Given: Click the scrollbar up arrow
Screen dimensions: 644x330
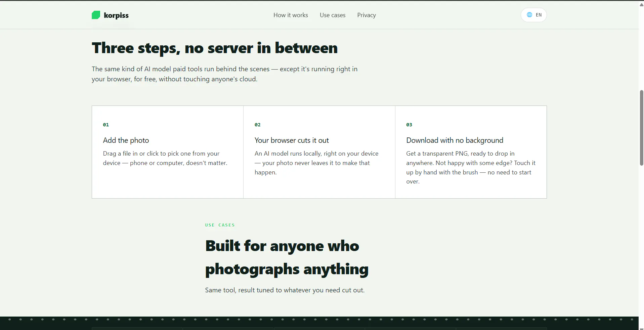Looking at the screenshot, I should (641, 4).
